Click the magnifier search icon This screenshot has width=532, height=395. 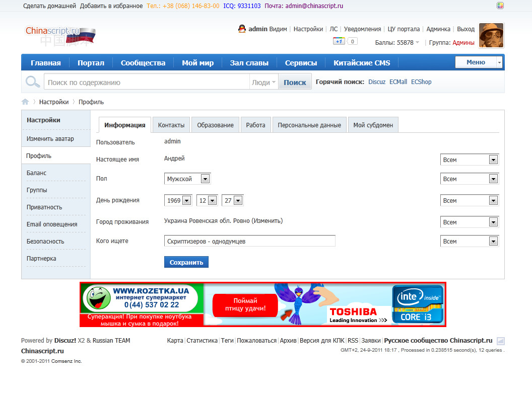point(33,82)
